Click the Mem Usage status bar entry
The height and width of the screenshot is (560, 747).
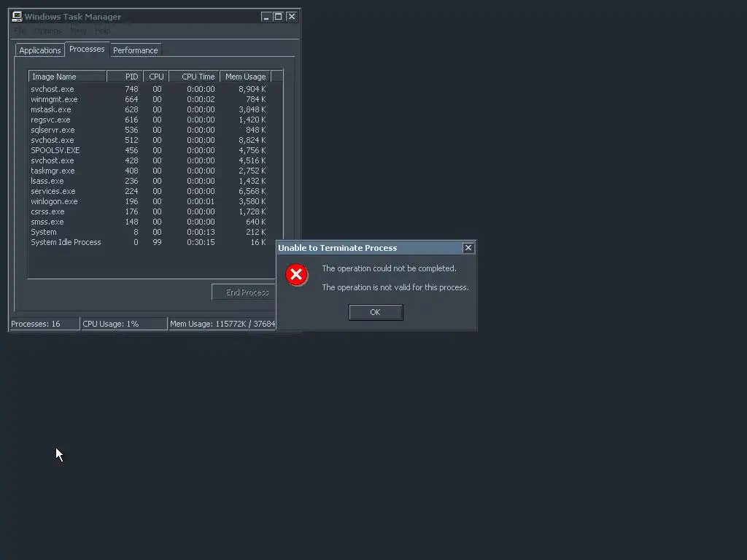(x=222, y=324)
